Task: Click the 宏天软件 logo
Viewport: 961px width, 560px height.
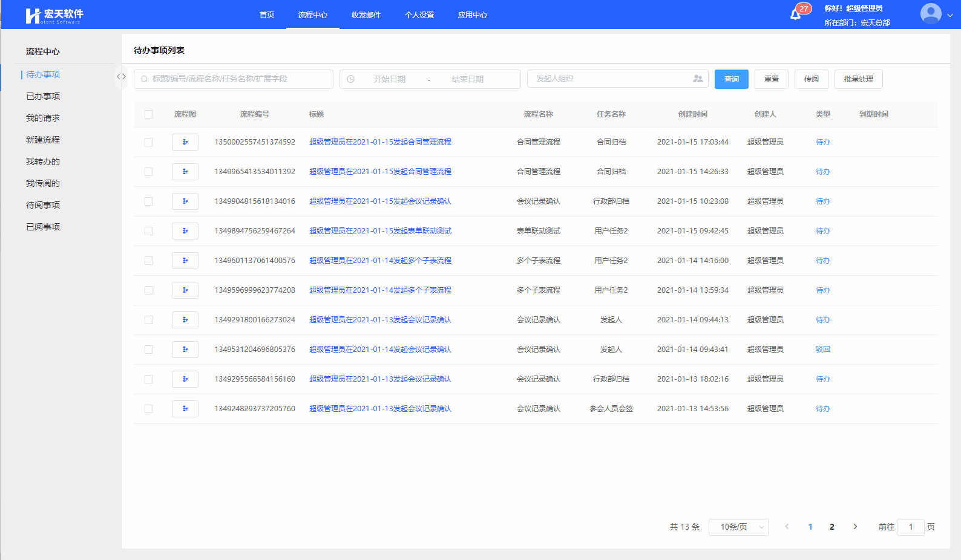Action: 54,15
